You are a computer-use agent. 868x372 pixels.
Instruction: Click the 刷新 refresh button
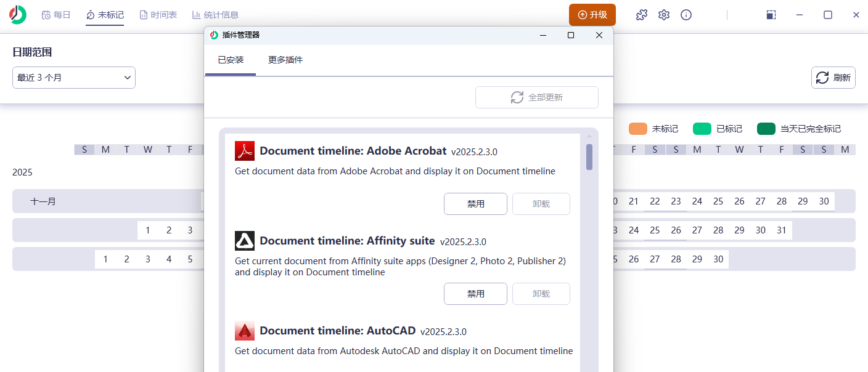click(x=833, y=77)
